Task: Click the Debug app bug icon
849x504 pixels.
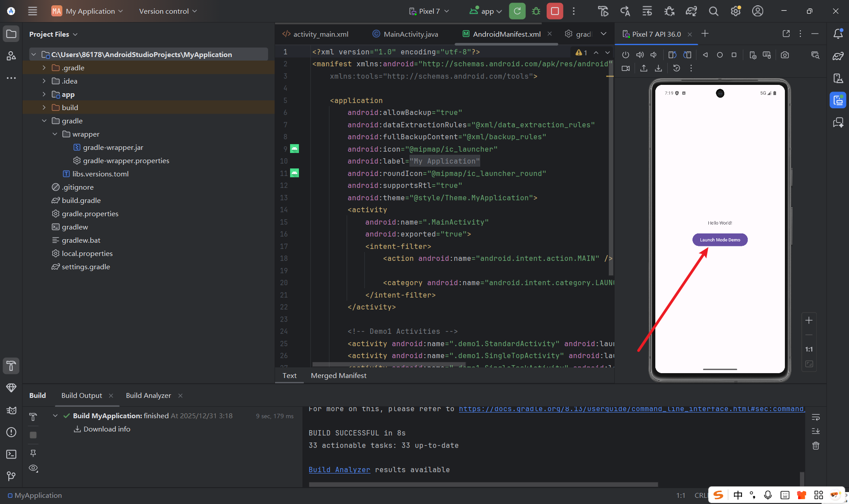Action: click(x=536, y=11)
